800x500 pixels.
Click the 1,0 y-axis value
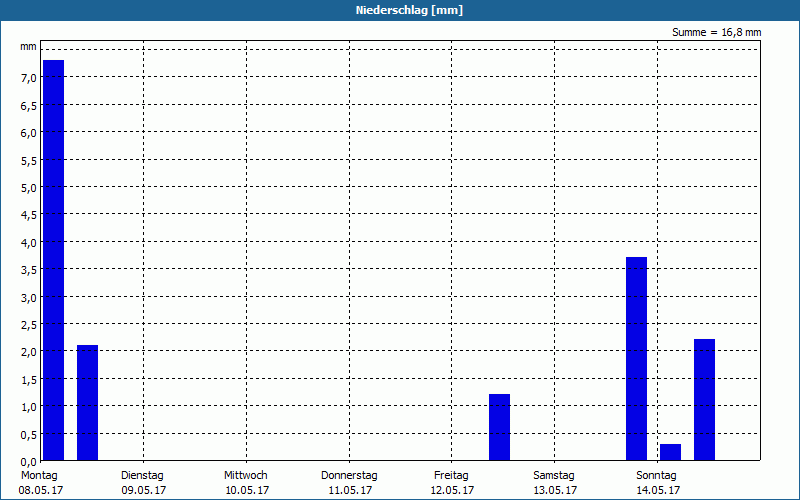(x=29, y=407)
